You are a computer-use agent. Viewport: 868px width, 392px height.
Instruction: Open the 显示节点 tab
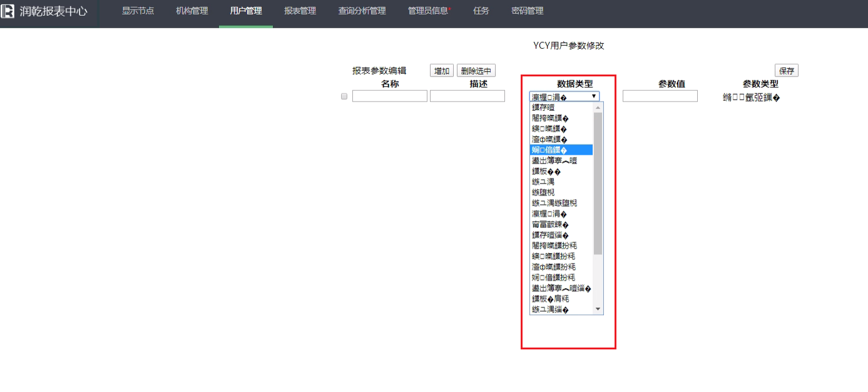click(138, 11)
